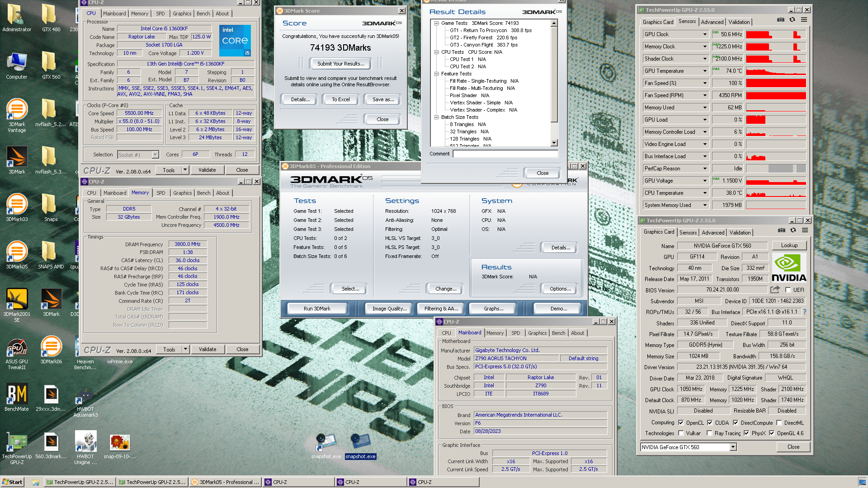
Task: Open Tools dropdown arrow in CPU-Z CPU window
Action: coord(185,170)
